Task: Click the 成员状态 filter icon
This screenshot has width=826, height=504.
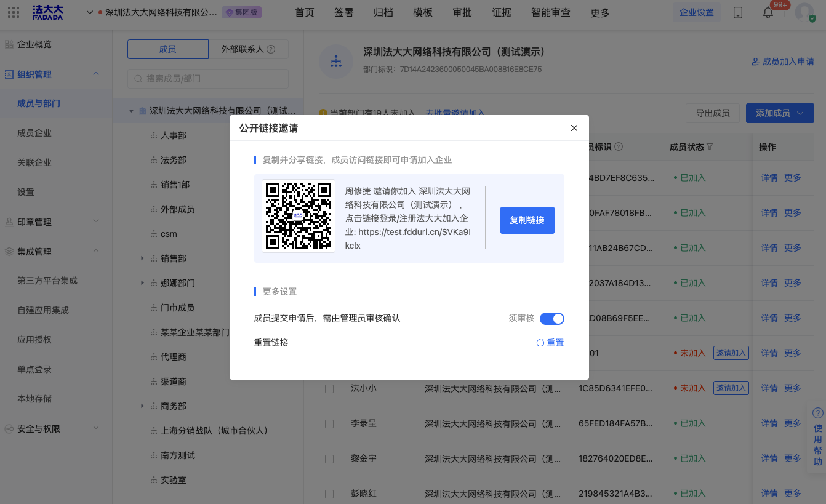Action: [710, 147]
